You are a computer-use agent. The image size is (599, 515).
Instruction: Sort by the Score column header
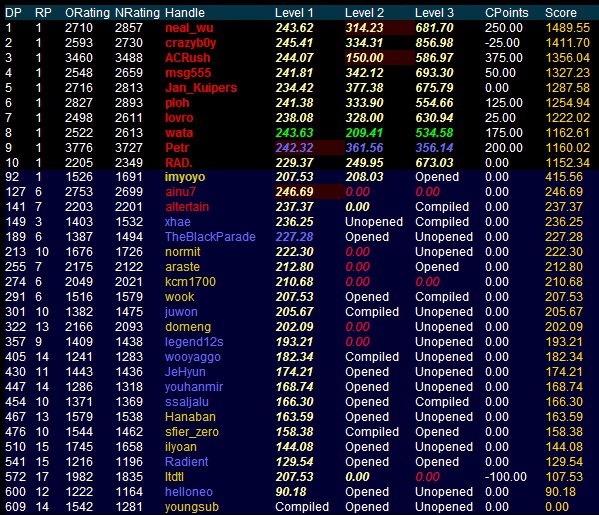click(x=560, y=13)
